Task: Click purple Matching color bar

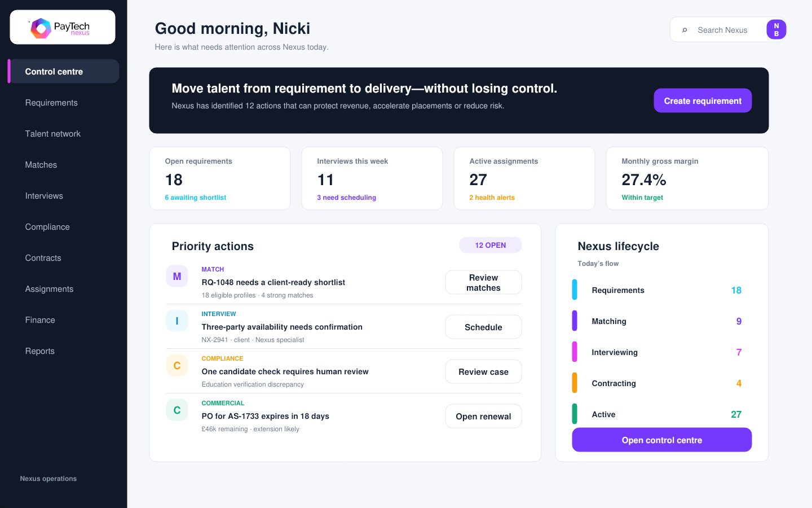Action: coord(575,321)
